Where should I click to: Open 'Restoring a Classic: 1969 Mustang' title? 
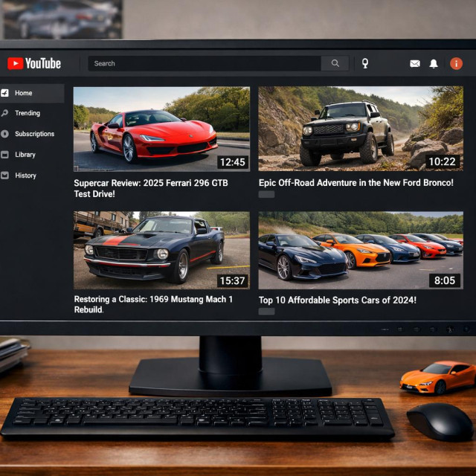click(x=153, y=304)
